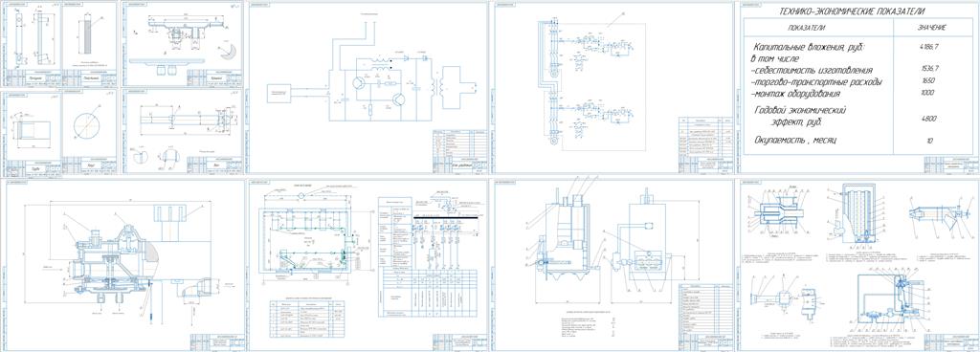
Task: Select the hatched rectangular plate part drawing
Action: point(90,44)
